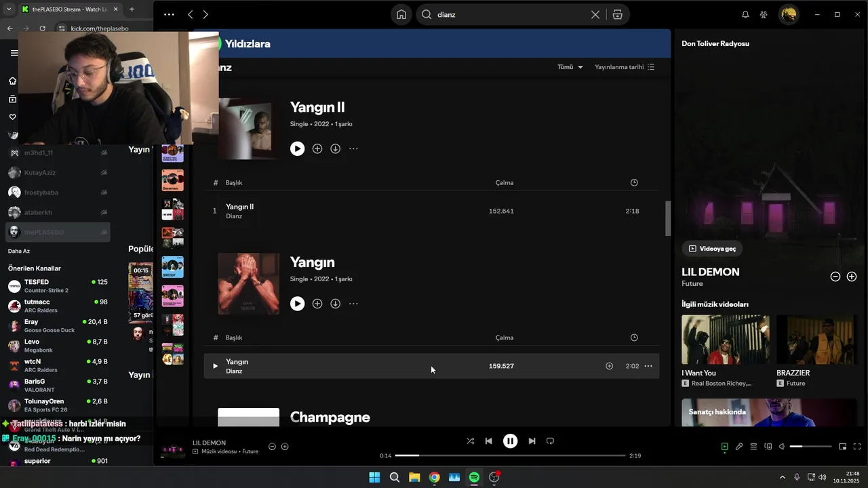Viewport: 868px width, 488px height.
Task: Open Dianz artist link under Yangın II track
Action: (x=234, y=216)
